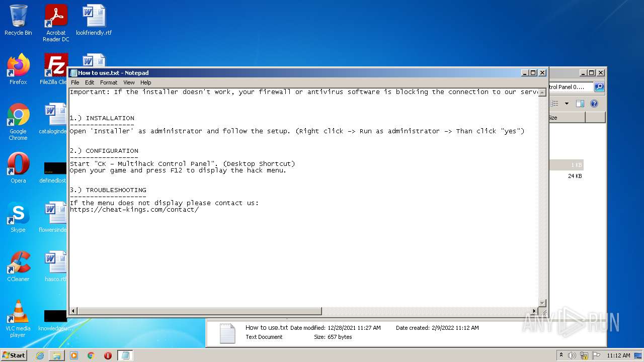
Task: Click the '1.) INSTALLATION' heading text
Action: tap(102, 118)
